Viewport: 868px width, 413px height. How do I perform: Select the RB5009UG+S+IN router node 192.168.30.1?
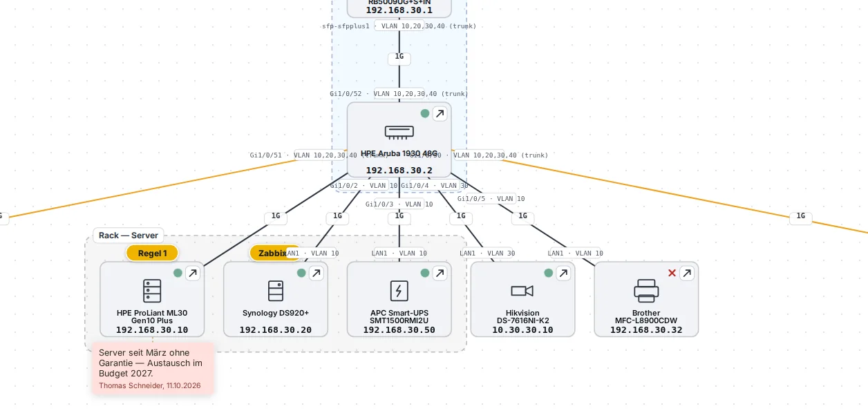click(399, 8)
